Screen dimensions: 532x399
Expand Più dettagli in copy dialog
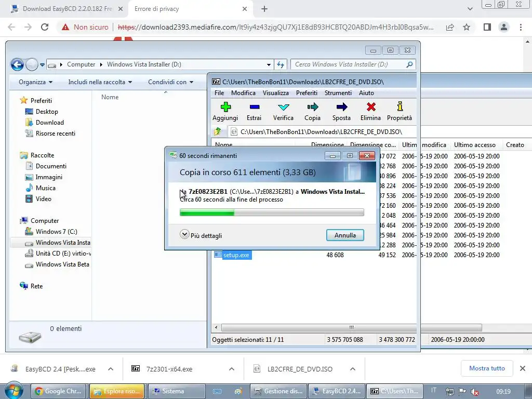tap(201, 235)
